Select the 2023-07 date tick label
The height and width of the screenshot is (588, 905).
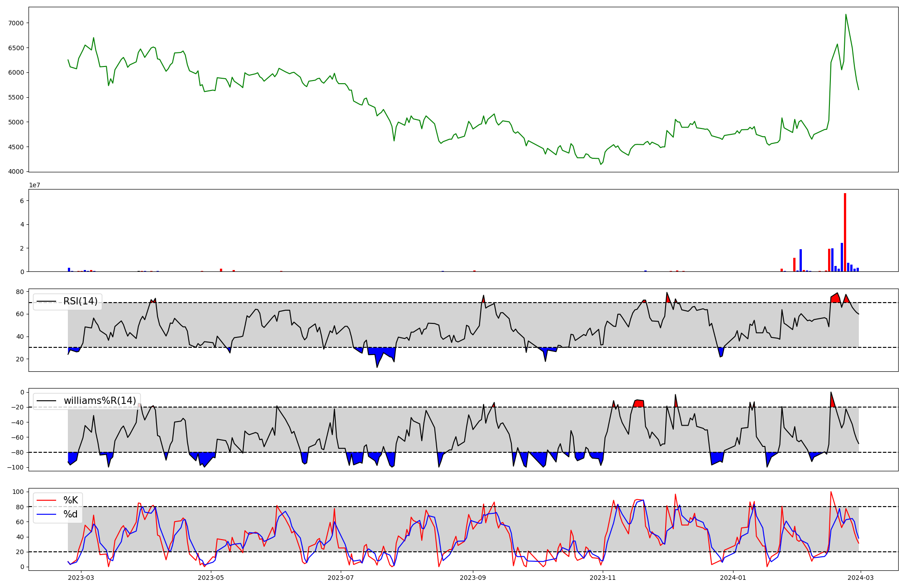tap(340, 577)
